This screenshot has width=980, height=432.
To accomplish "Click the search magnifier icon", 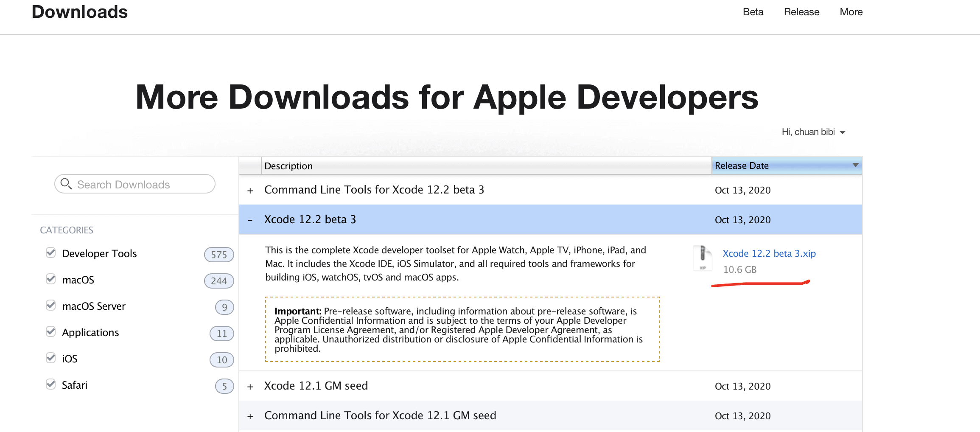I will point(66,184).
